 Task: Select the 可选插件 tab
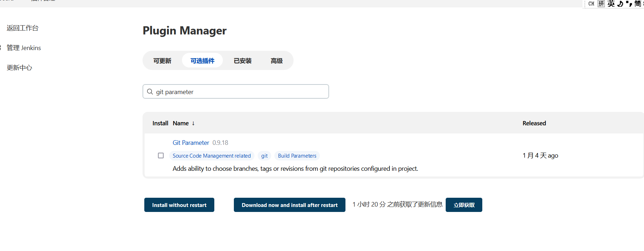click(x=203, y=61)
